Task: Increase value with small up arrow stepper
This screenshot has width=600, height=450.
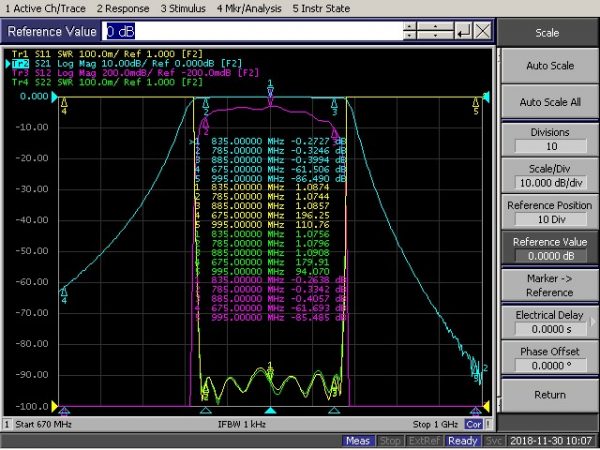Action: [409, 26]
